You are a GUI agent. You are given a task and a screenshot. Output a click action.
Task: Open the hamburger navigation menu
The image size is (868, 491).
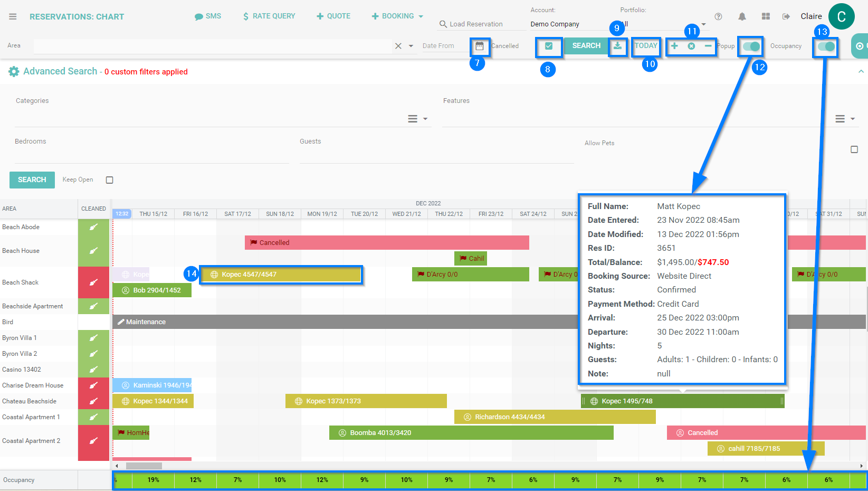click(13, 17)
